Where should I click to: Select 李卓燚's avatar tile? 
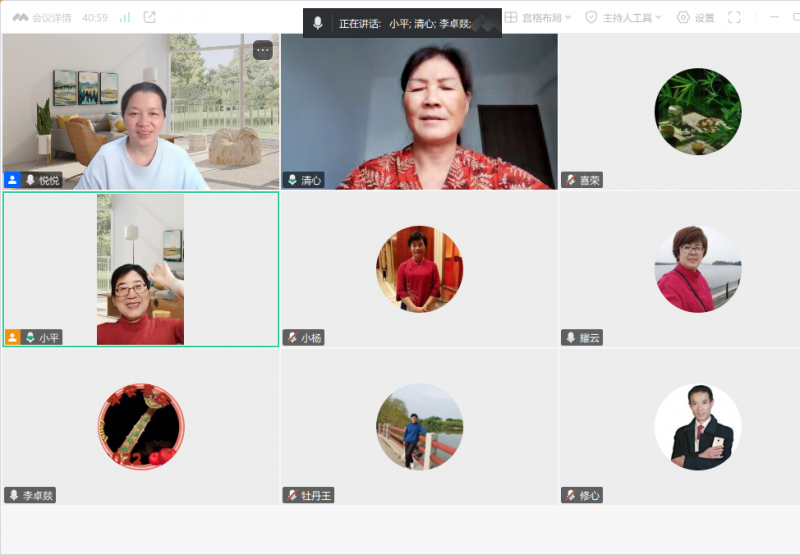(141, 426)
